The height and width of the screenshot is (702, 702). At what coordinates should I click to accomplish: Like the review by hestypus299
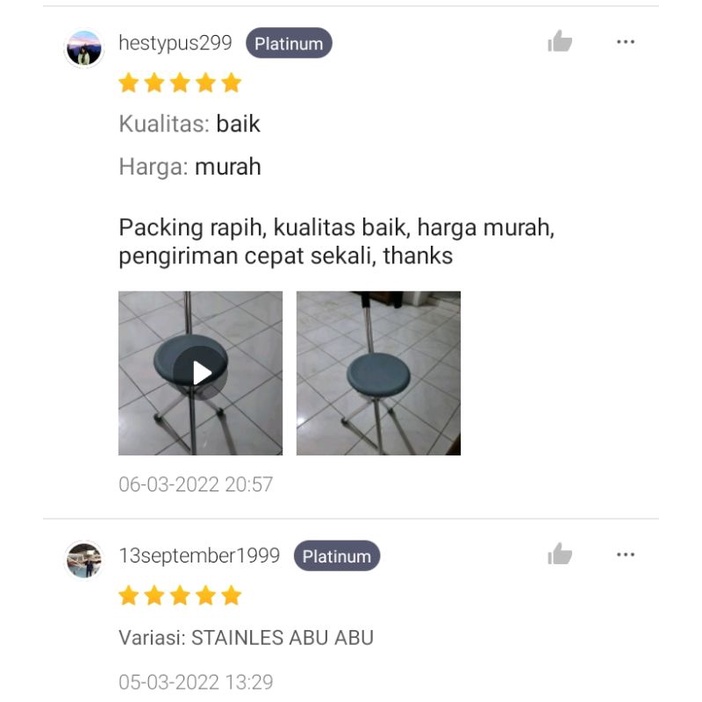(x=560, y=41)
